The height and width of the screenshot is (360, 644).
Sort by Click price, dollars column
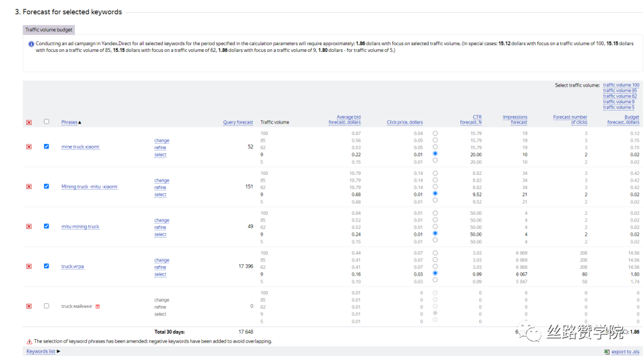pyautogui.click(x=404, y=122)
